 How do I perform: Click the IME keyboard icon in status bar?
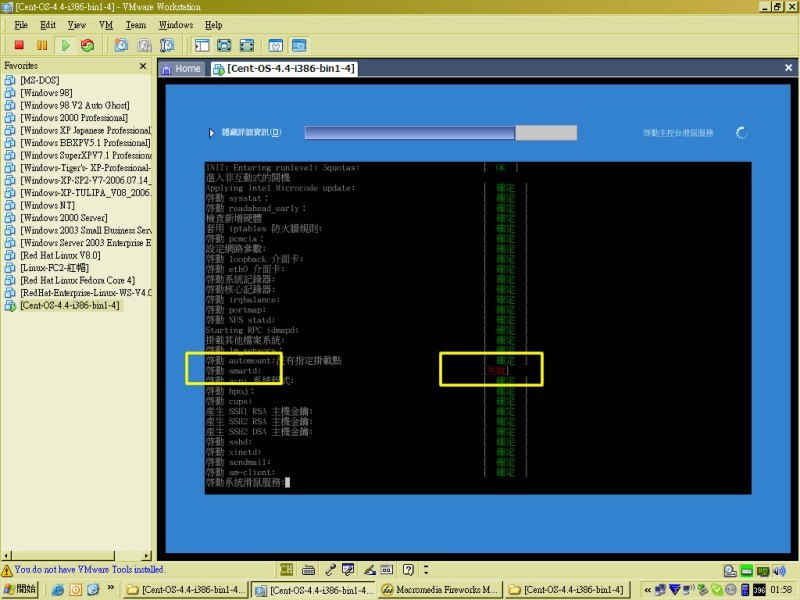(x=308, y=569)
